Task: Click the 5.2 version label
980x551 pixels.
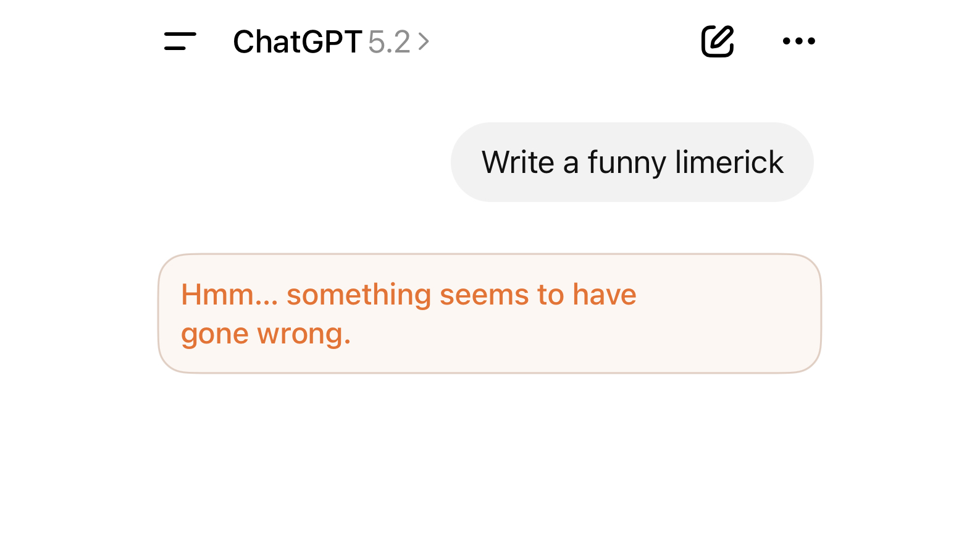Action: pos(390,41)
